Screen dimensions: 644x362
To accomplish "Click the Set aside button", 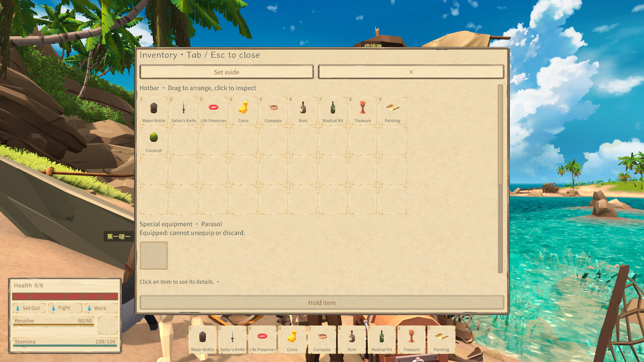I will [x=227, y=72].
